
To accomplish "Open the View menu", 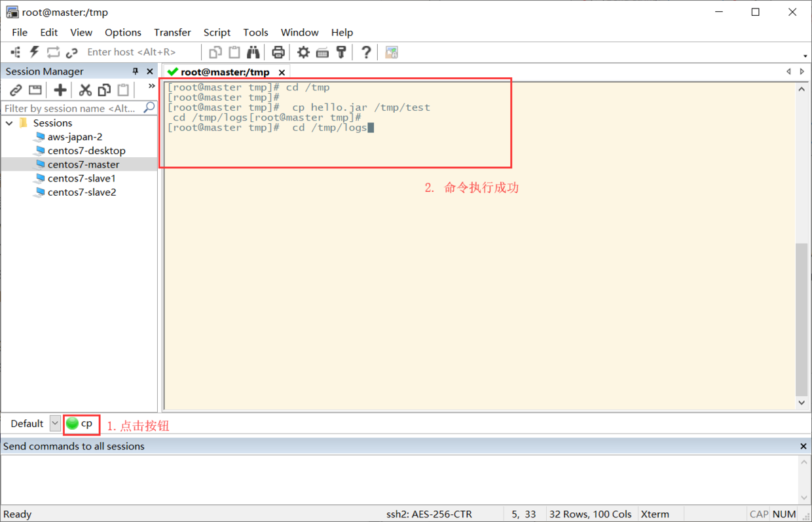I will [81, 32].
